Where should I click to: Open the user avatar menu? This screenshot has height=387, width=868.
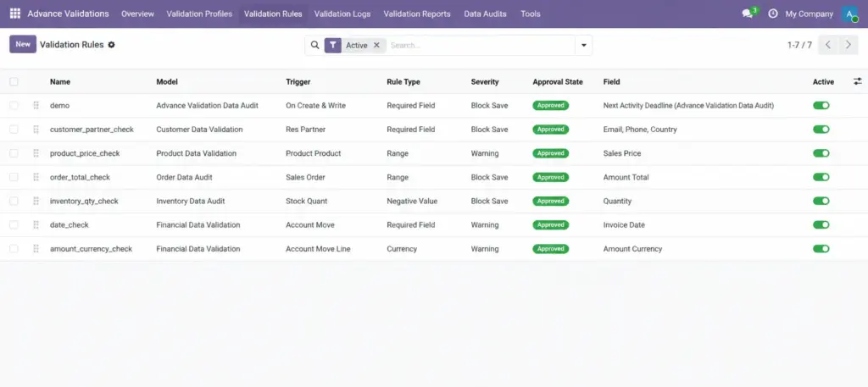849,14
